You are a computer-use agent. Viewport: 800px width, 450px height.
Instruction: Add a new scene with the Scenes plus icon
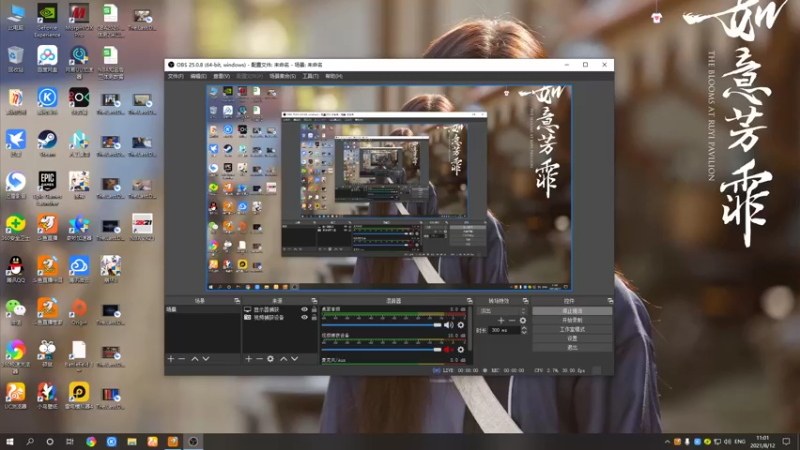pos(171,359)
